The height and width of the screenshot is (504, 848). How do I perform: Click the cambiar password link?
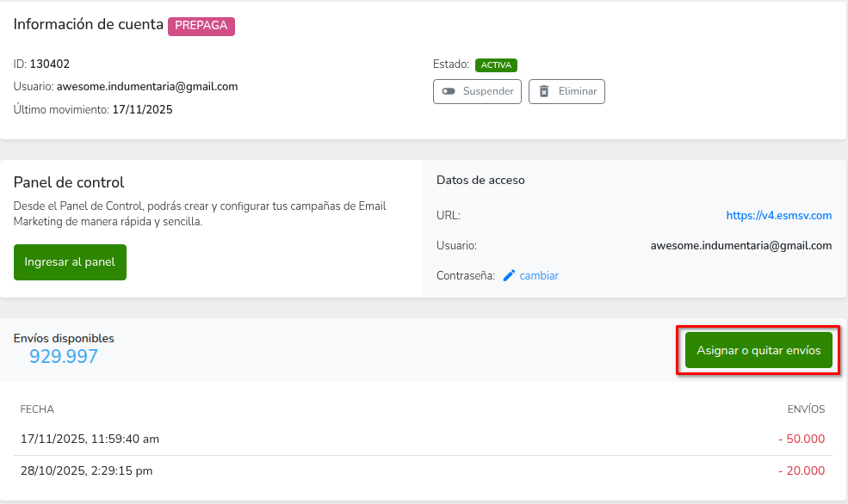[x=539, y=276]
